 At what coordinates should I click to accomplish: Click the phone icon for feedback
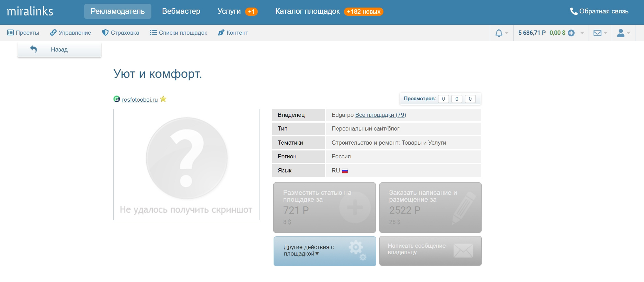pos(574,11)
